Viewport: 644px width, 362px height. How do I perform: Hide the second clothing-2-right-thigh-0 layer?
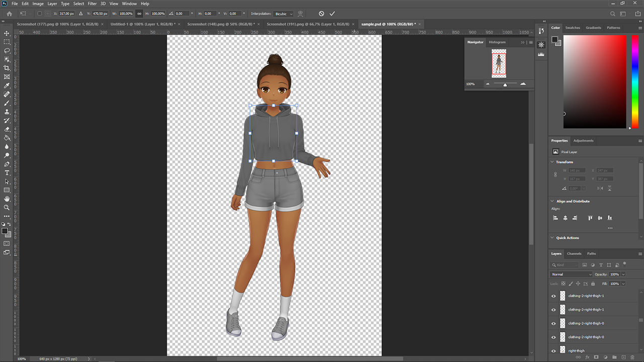tap(554, 337)
